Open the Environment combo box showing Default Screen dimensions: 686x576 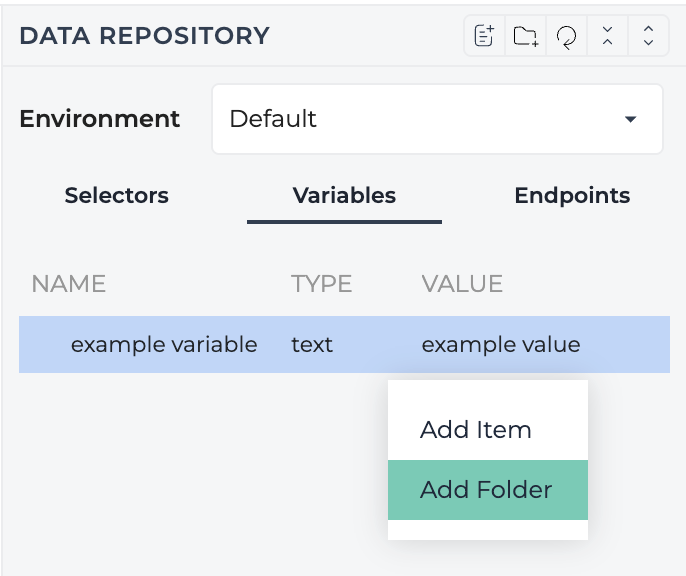pyautogui.click(x=438, y=119)
